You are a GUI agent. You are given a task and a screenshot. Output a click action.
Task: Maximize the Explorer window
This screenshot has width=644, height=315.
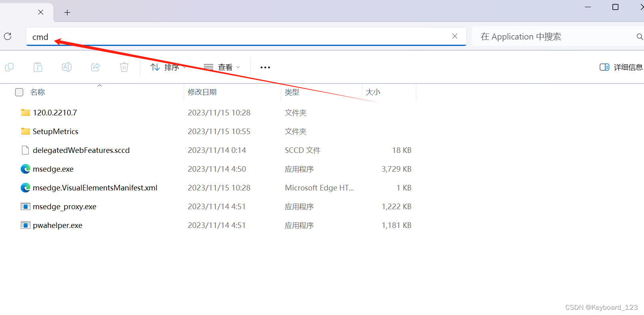click(616, 7)
